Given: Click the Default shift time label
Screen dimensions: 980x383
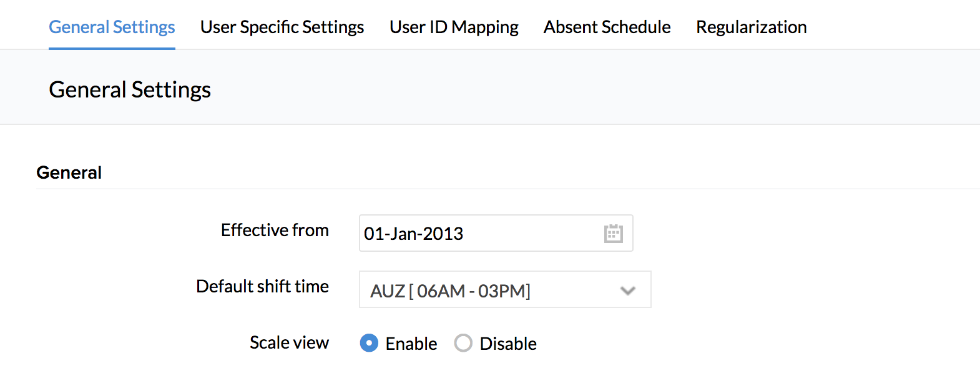Looking at the screenshot, I should (x=262, y=286).
